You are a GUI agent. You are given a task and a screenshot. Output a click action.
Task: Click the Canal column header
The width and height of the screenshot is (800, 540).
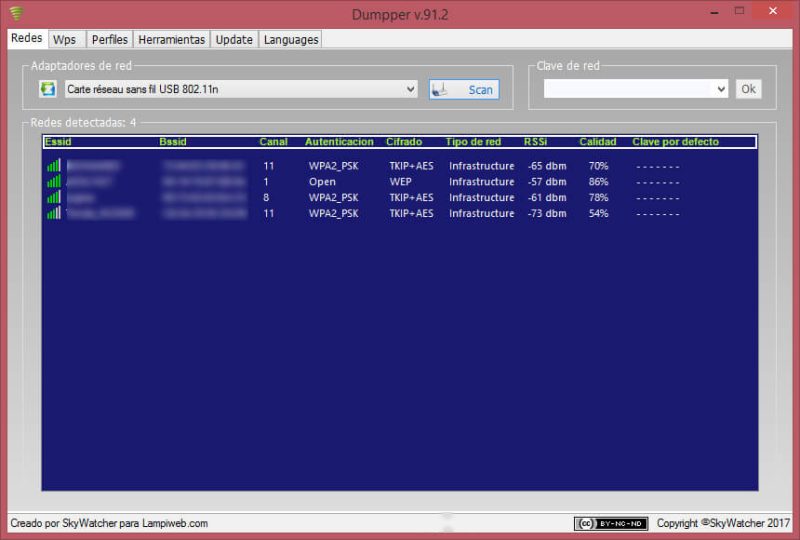[x=273, y=142]
